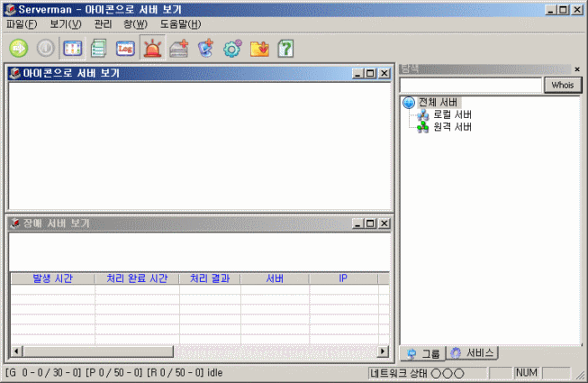The image size is (588, 383).
Task: Click the green start monitoring arrow icon
Action: point(19,49)
